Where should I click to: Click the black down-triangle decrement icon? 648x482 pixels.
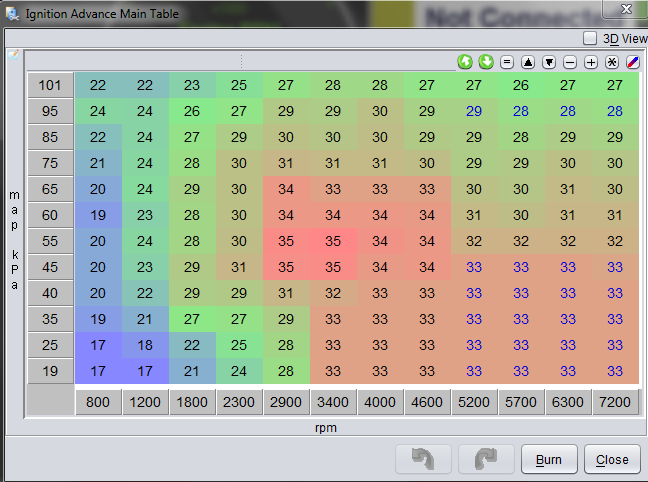pyautogui.click(x=549, y=62)
